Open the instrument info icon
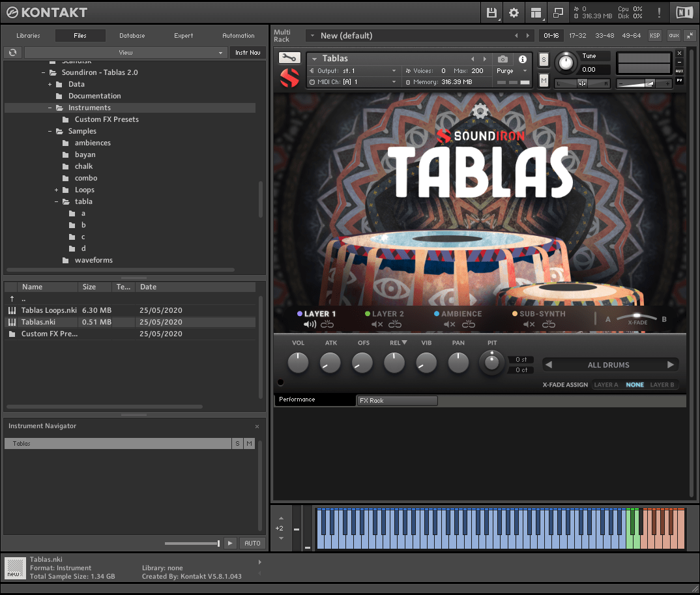This screenshot has width=700, height=595. [522, 59]
